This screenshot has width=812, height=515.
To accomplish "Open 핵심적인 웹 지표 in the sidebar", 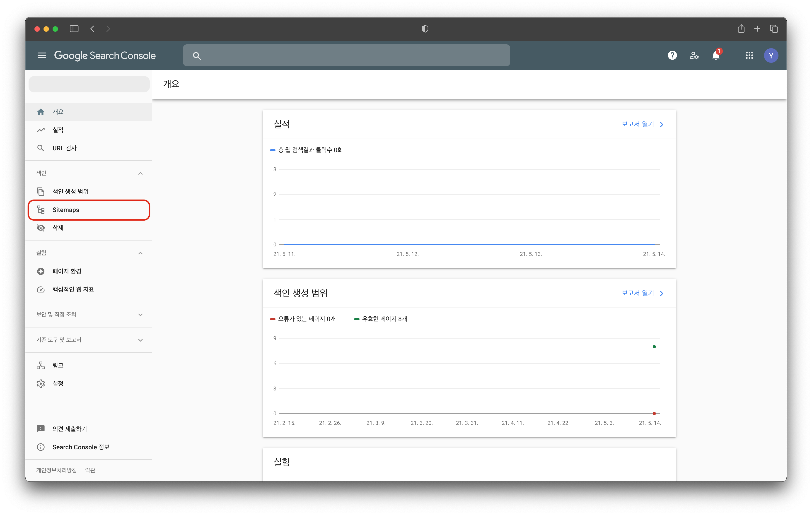I will [89, 289].
